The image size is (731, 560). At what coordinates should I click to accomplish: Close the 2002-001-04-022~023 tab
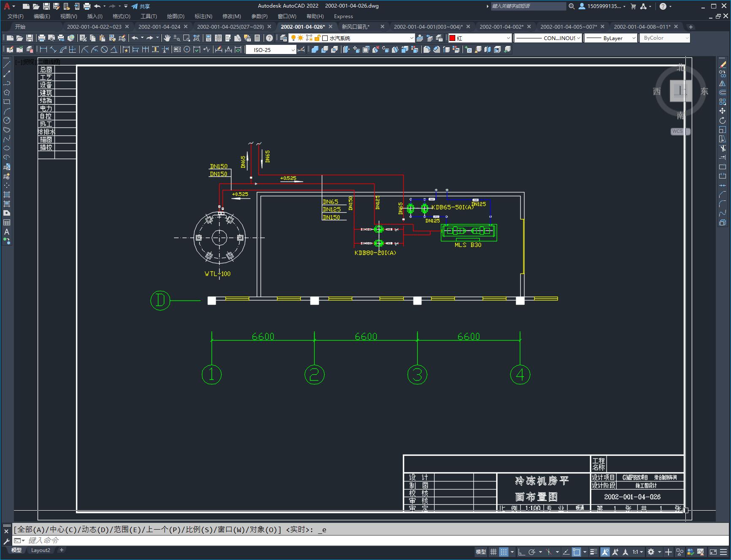127,27
